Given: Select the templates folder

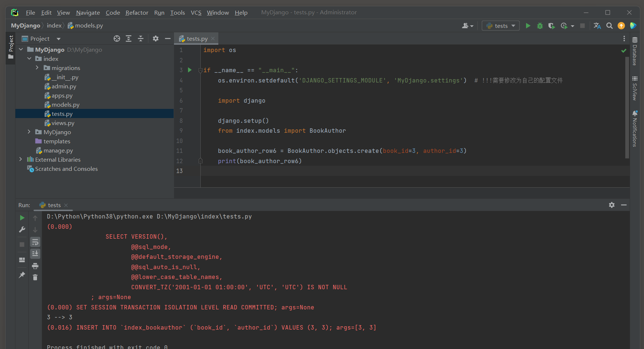Looking at the screenshot, I should [53, 141].
